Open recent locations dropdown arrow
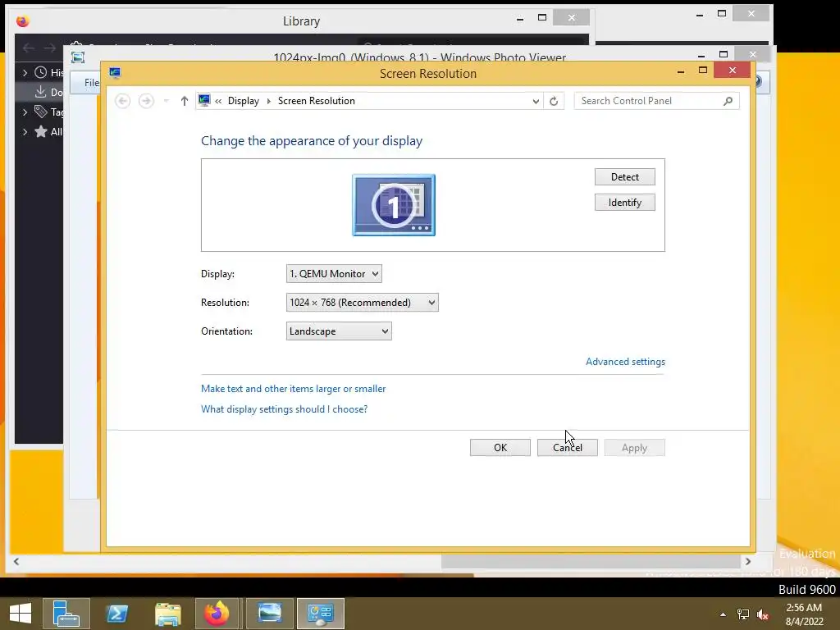This screenshot has height=630, width=840. (166, 101)
